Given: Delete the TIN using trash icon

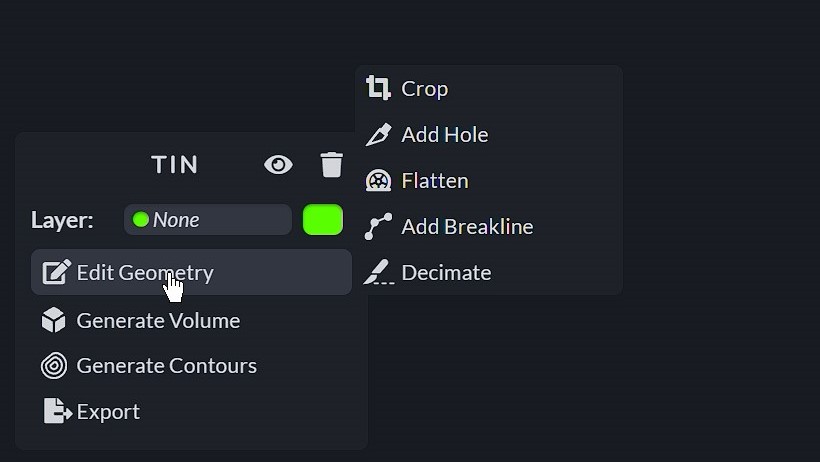Looking at the screenshot, I should click(x=331, y=165).
